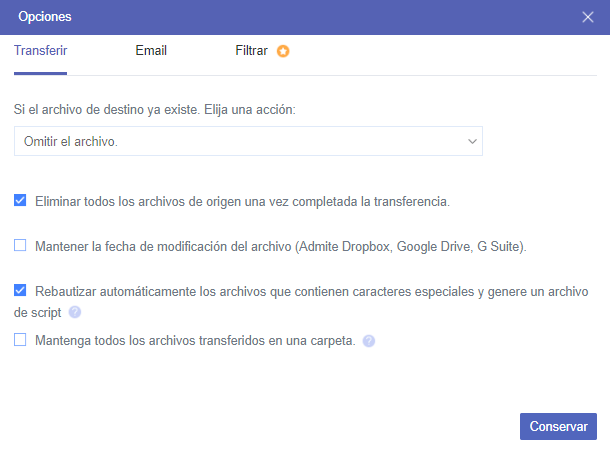Click the 'Opciones' title bar text
Screen dimensions: 610x456
45,17
